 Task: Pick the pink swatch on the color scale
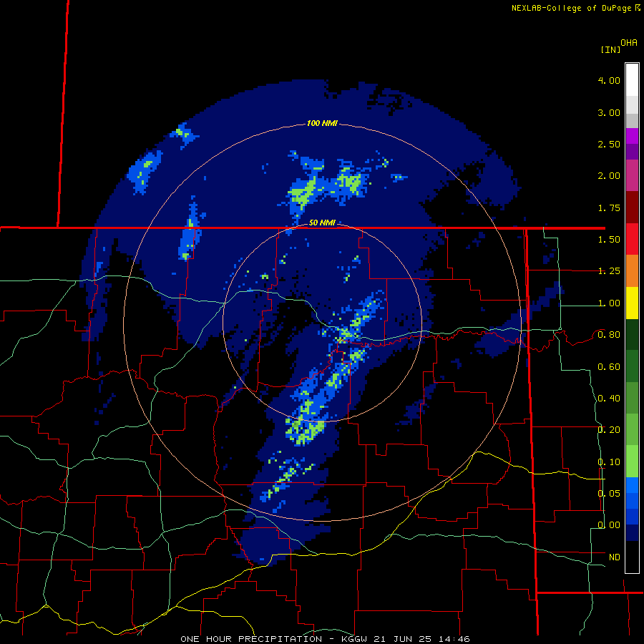[x=632, y=176]
